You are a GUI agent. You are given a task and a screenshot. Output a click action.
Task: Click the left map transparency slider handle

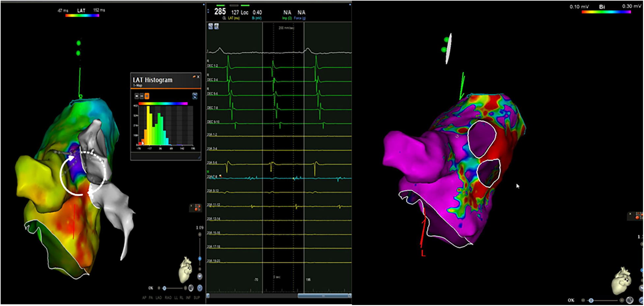coord(164,288)
